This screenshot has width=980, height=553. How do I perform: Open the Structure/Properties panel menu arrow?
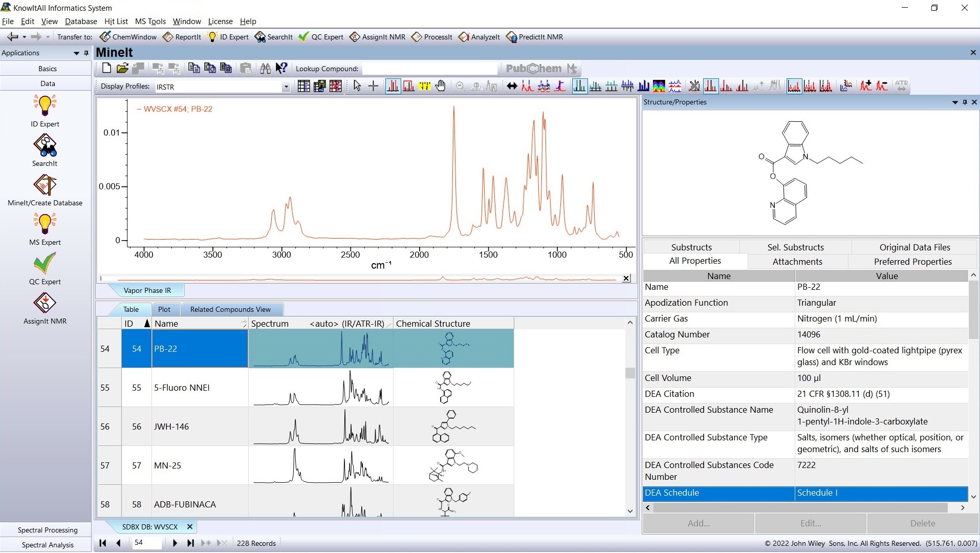(954, 102)
